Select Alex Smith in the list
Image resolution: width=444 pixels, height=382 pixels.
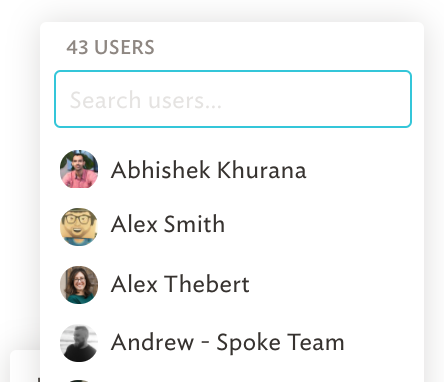(168, 224)
